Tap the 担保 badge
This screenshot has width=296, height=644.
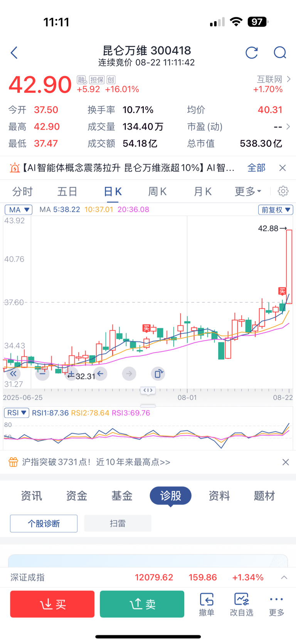pos(97,80)
